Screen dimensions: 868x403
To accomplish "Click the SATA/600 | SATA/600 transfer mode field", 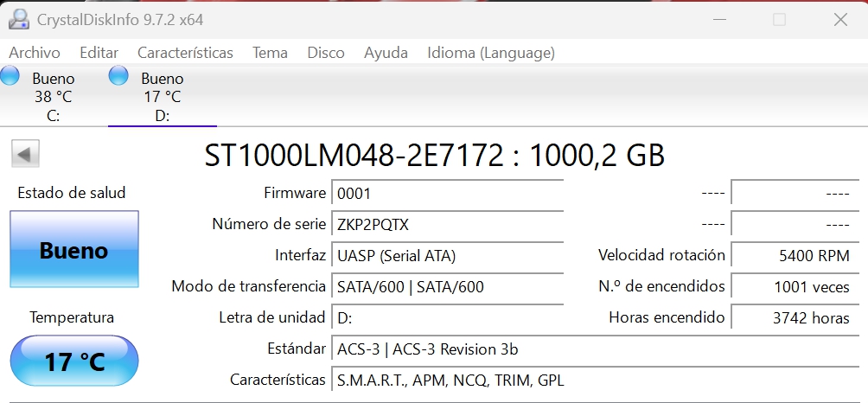I will click(x=447, y=287).
